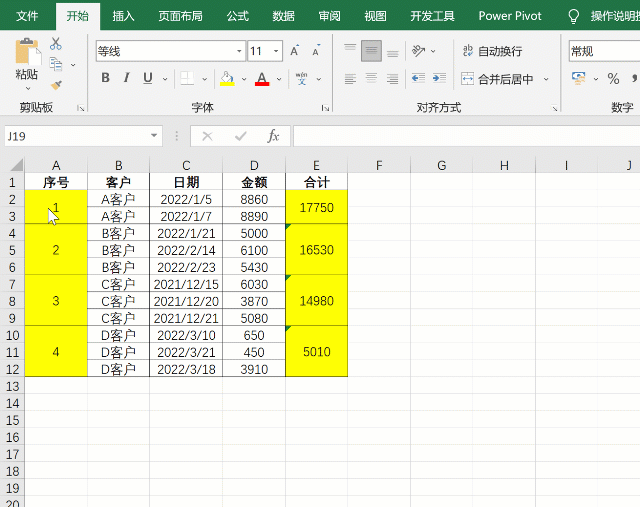Image resolution: width=640 pixels, height=507 pixels.
Task: Open the 文件 menu
Action: click(x=28, y=16)
